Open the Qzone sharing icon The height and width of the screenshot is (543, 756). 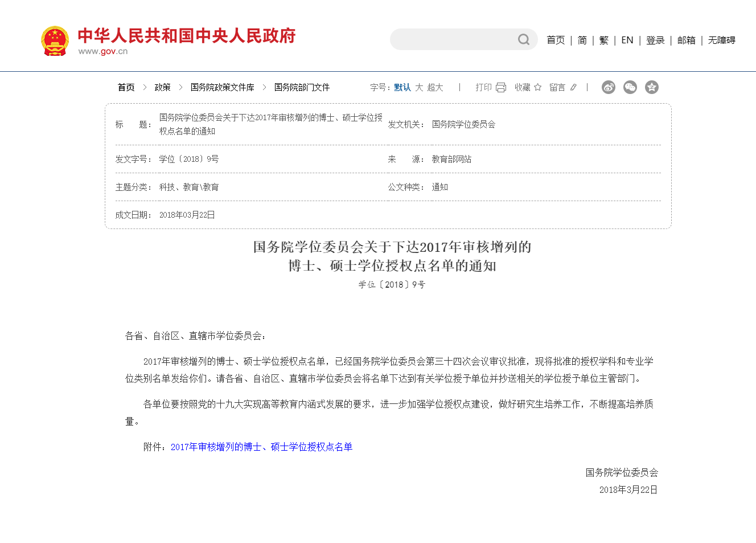(652, 87)
